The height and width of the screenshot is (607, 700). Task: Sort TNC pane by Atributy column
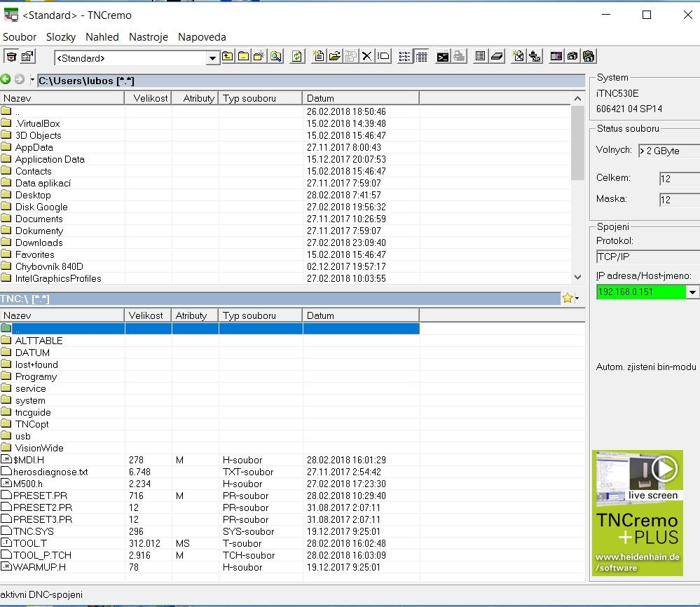195,316
